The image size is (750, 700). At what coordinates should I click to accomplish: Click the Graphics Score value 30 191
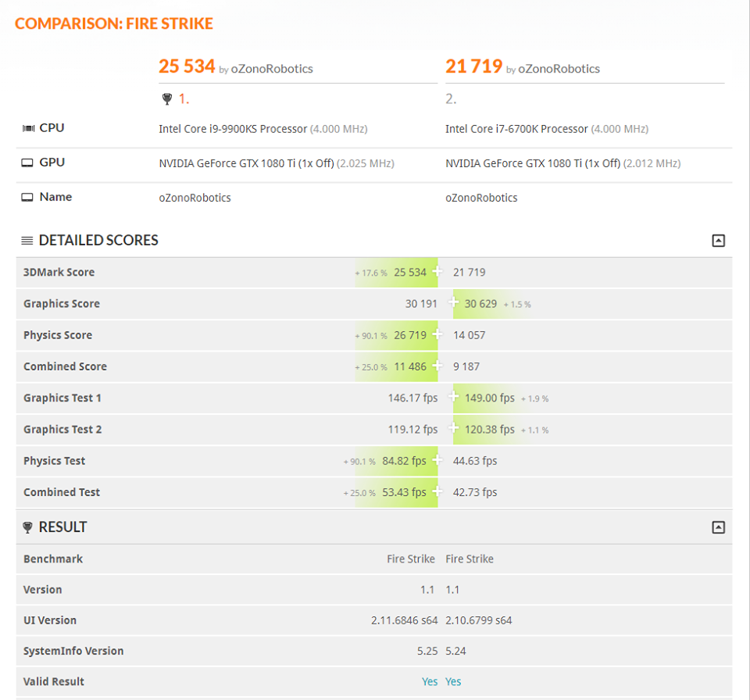[x=421, y=304]
